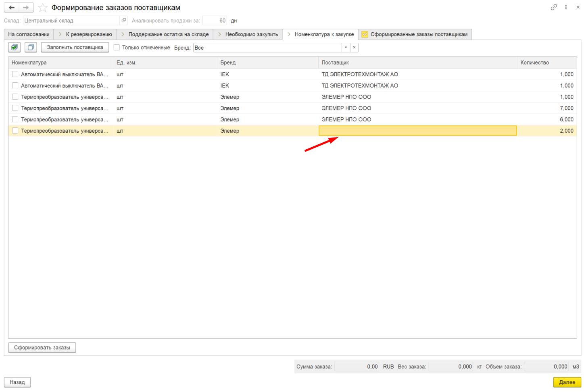Screen dimensions: 584x392
Task: Select the empty Поставщик cell in the highlighted row
Action: tap(418, 131)
